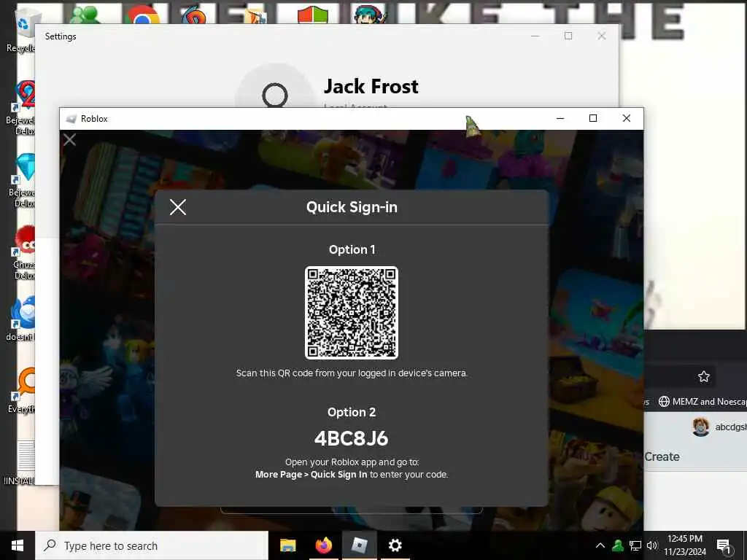Screen dimensions: 747x560
Task: Open the volume control tray icon
Action: [x=652, y=545]
